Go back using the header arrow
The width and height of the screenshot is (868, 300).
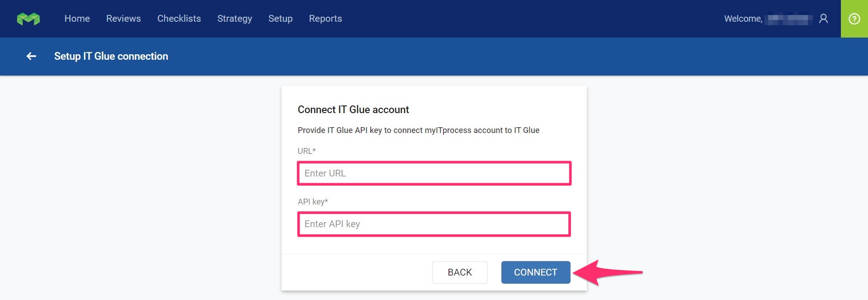31,56
